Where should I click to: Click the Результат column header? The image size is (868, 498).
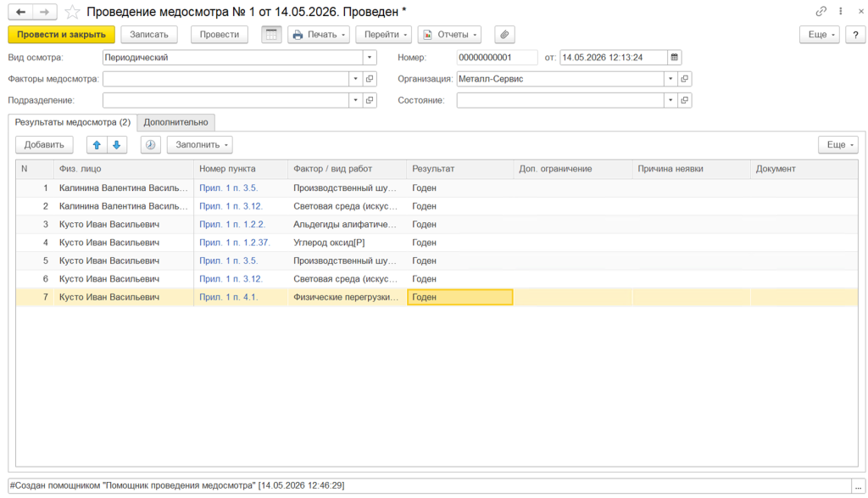click(459, 169)
